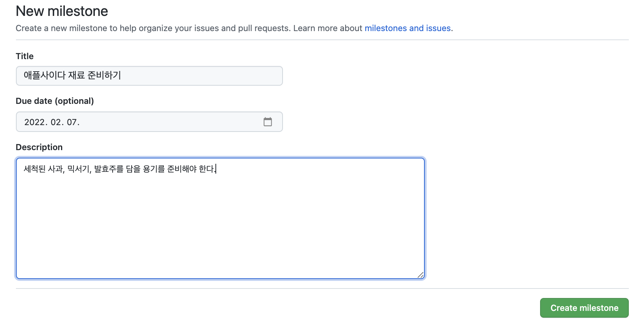
Task: Select the month 02 in due date
Action: click(x=56, y=122)
